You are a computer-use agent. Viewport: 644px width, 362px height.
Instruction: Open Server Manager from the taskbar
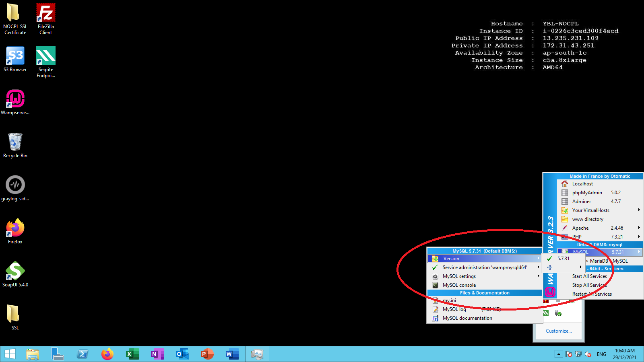pos(58,354)
